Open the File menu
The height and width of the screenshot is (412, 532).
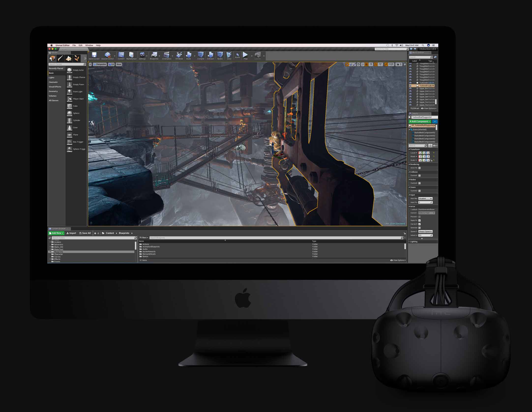pyautogui.click(x=74, y=45)
